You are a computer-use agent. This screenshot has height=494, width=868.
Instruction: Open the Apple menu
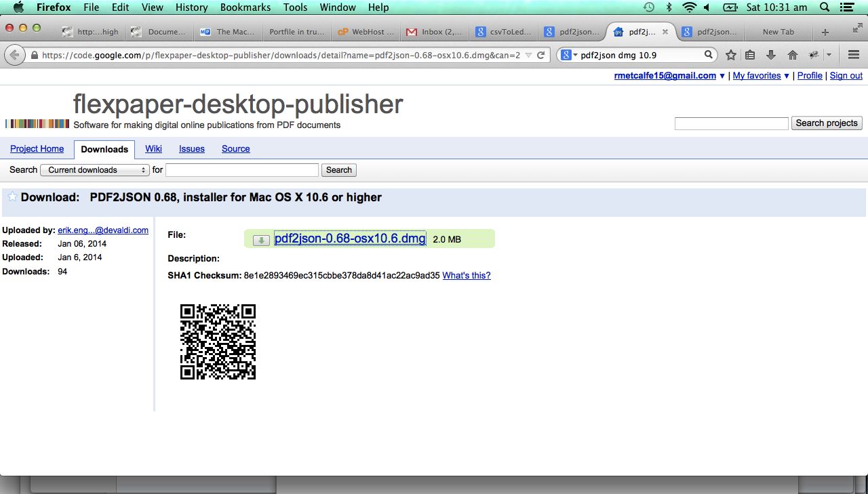pos(18,7)
